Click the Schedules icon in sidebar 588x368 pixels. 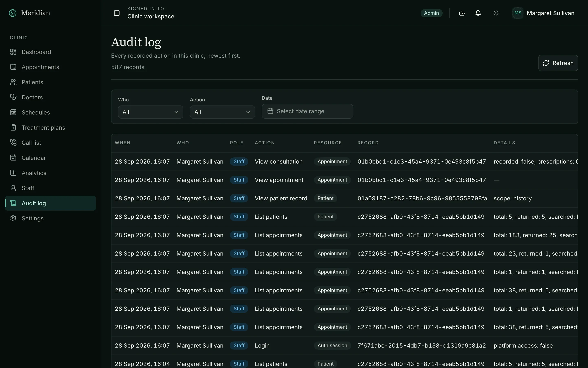[x=13, y=112]
